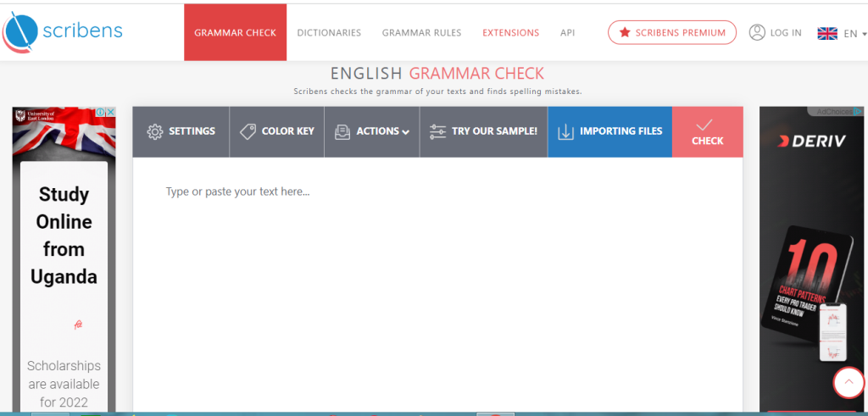
Task: Expand the ACTIONS dropdown chevron
Action: click(x=406, y=132)
